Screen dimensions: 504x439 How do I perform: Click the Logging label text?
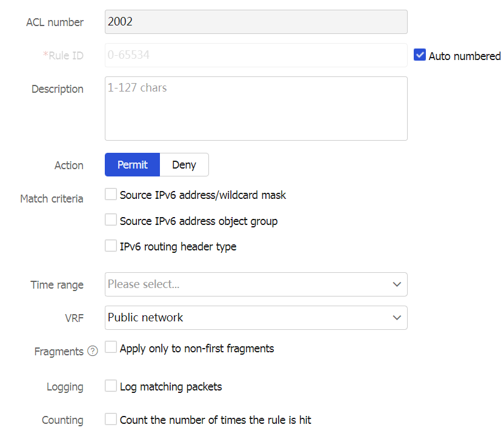65,387
